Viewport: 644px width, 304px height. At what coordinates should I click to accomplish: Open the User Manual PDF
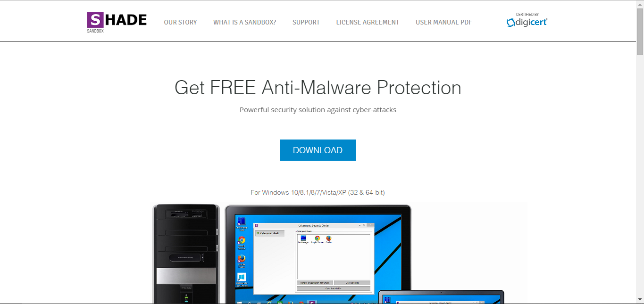[x=443, y=22]
